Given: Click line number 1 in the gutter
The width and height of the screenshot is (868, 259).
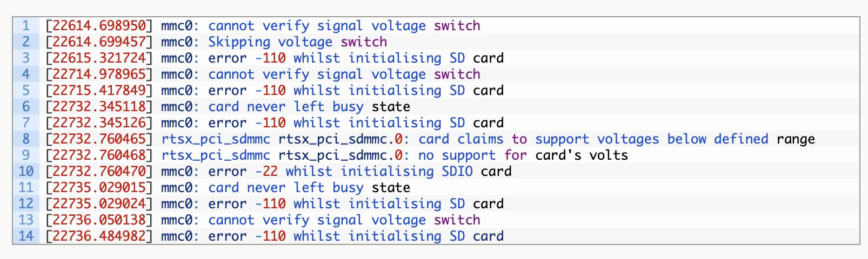Looking at the screenshot, I should coord(26,26).
